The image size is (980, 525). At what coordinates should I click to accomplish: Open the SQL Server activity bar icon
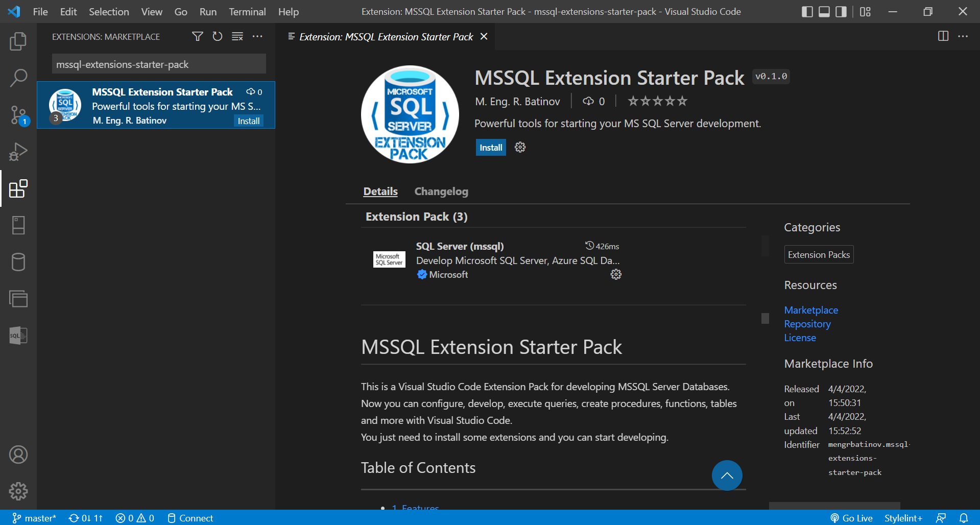18,336
